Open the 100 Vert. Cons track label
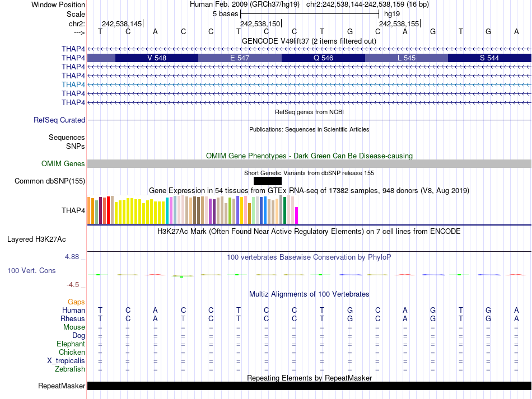The width and height of the screenshot is (532, 399). click(31, 270)
